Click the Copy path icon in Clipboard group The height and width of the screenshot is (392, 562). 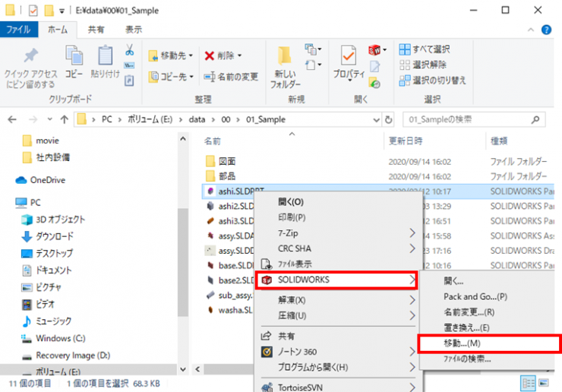tap(129, 65)
